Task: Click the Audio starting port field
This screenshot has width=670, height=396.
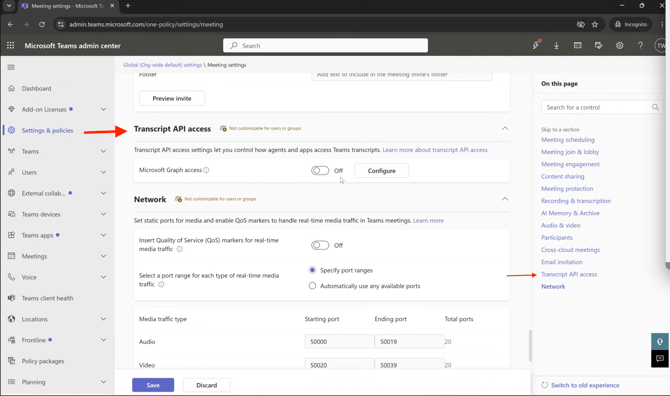Action: point(339,342)
